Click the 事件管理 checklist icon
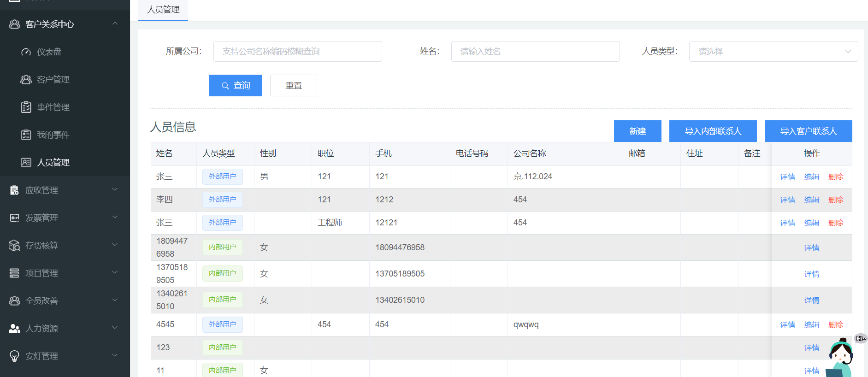The image size is (868, 377). (x=26, y=107)
